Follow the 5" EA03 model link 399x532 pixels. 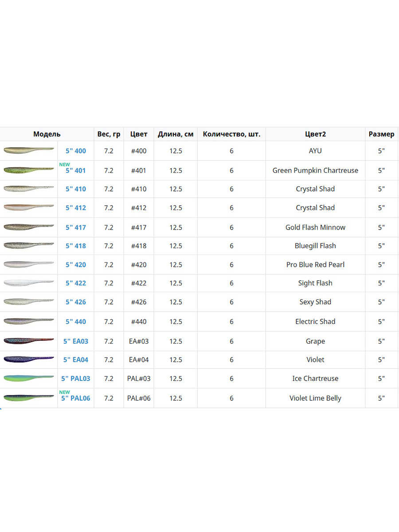point(76,341)
